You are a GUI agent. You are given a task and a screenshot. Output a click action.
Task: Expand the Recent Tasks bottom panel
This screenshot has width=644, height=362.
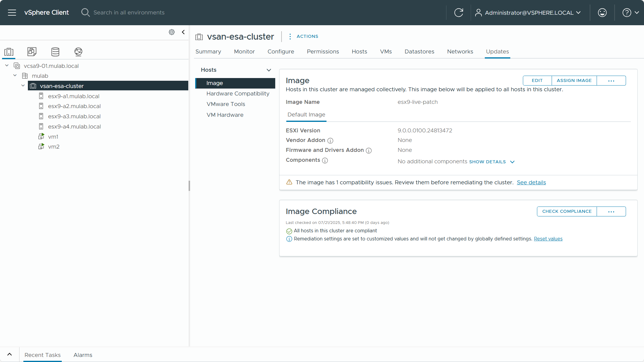pos(10,354)
